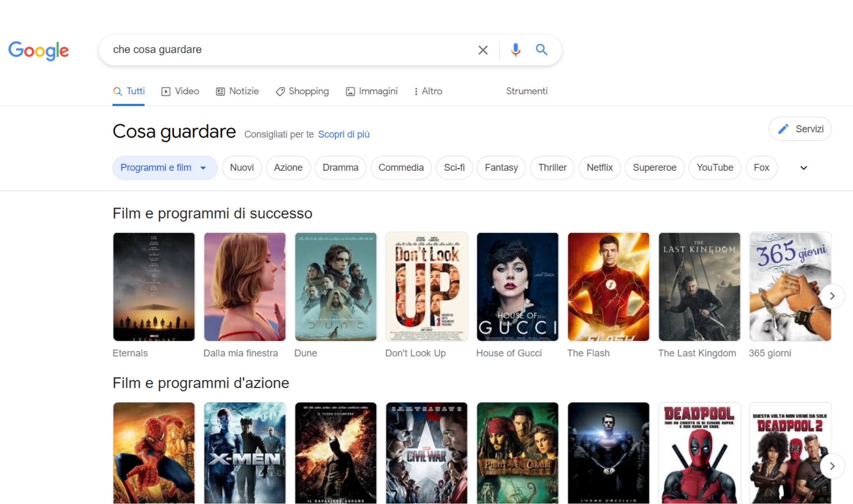The width and height of the screenshot is (853, 504).
Task: Click 'The Last Kingdom' title text
Action: [x=697, y=353]
